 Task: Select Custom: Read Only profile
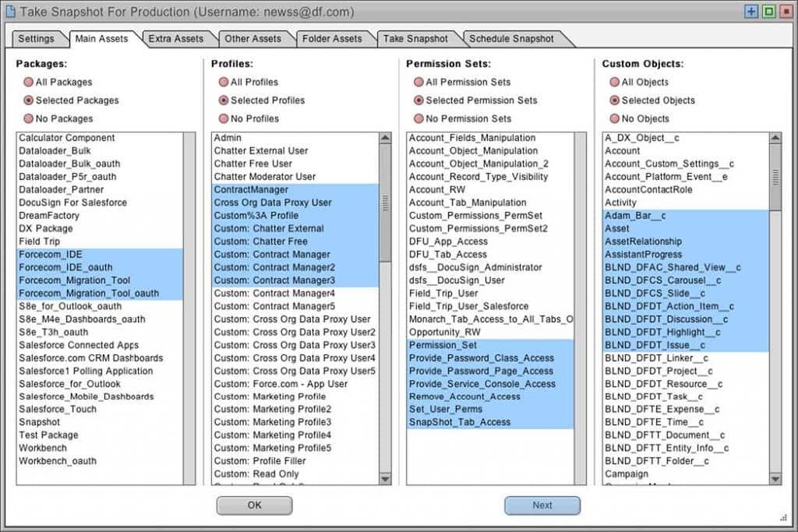tap(295, 474)
